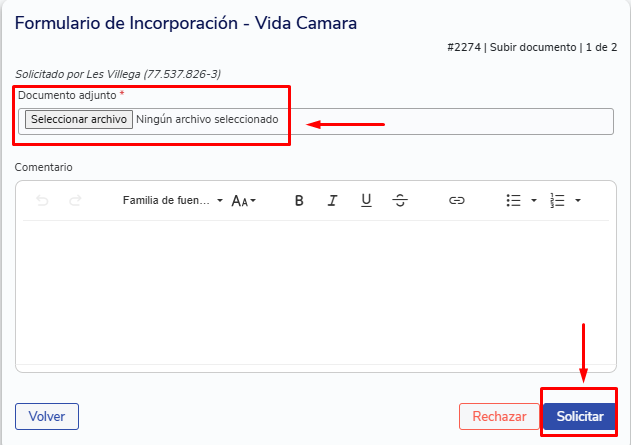Image resolution: width=631 pixels, height=445 pixels.
Task: Toggle underline formatting
Action: click(366, 201)
